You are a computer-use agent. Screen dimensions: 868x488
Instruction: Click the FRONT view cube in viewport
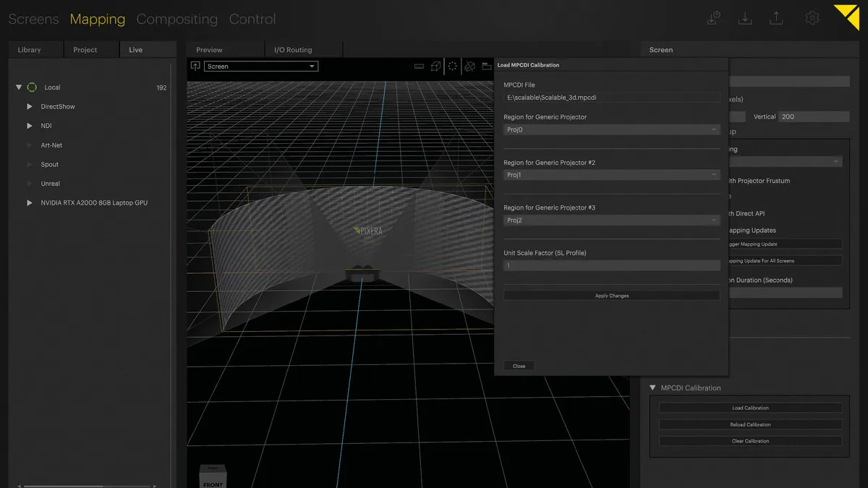click(x=213, y=477)
